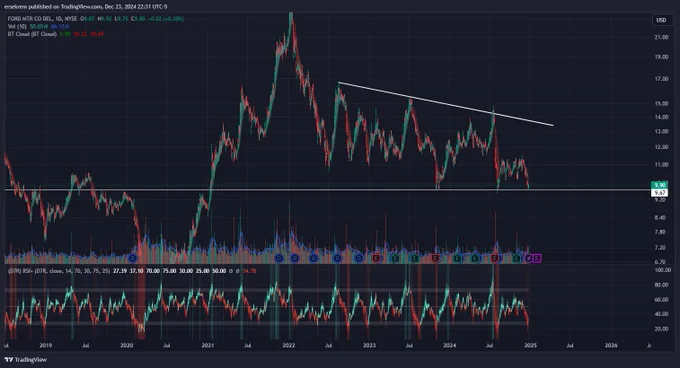Click the dividend marker just after 2022

coord(295,258)
